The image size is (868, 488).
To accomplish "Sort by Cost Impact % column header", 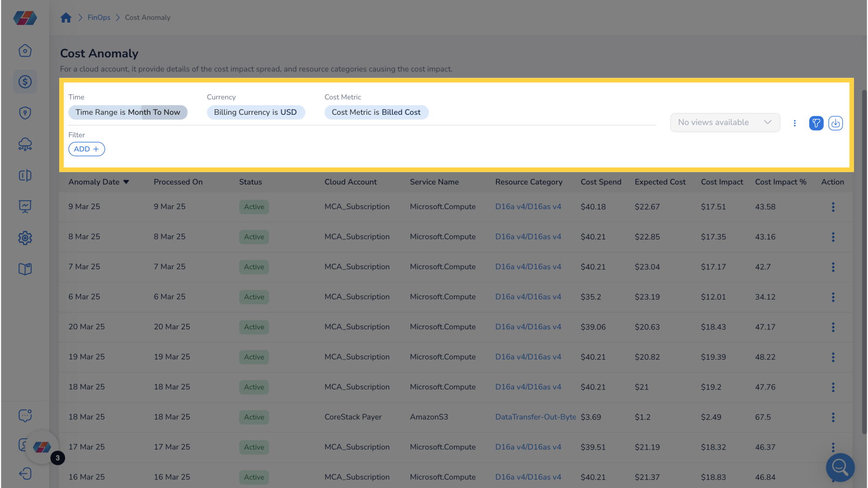I will point(780,182).
